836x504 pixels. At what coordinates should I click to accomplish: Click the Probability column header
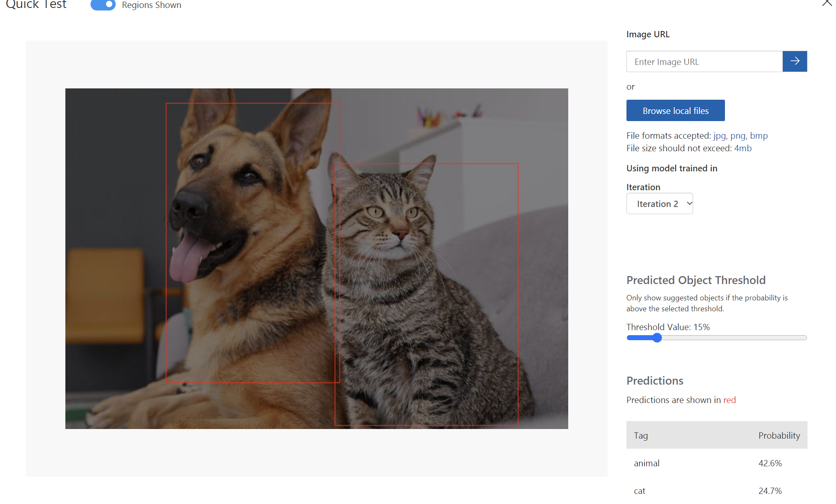pyautogui.click(x=779, y=435)
